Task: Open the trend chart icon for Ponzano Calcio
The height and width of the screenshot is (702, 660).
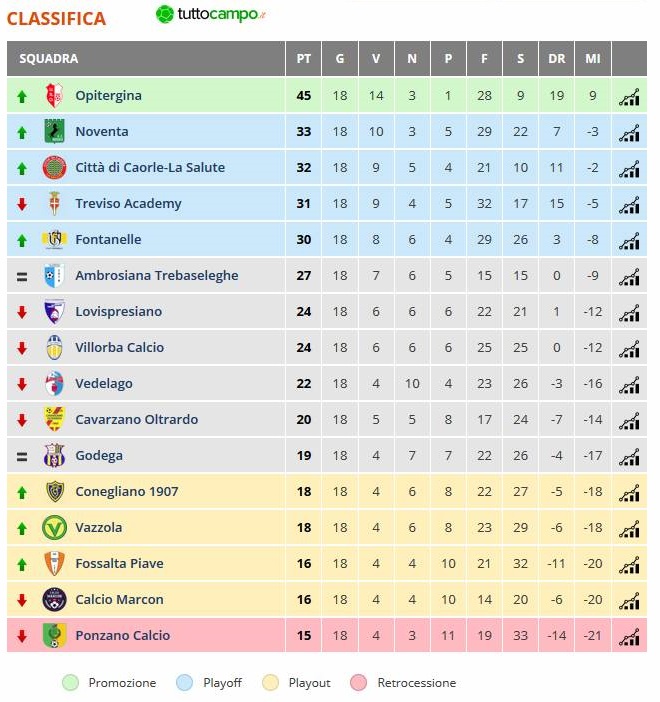Action: (629, 637)
